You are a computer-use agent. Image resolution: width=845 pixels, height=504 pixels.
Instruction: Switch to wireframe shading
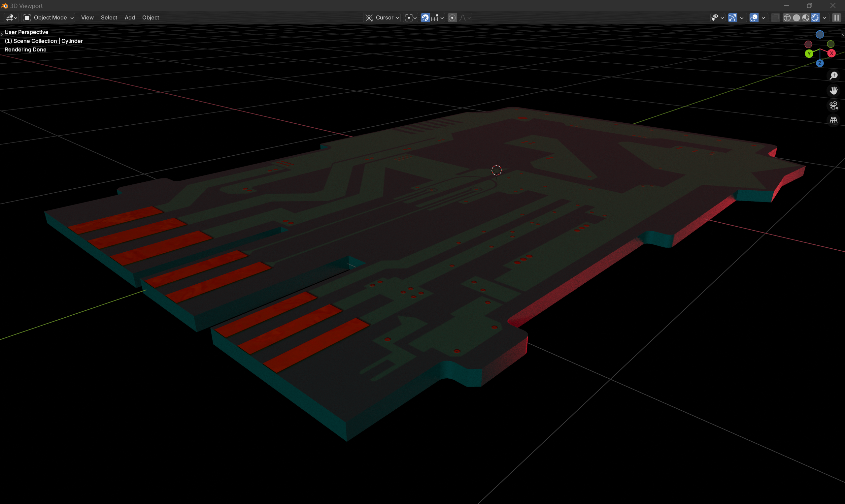click(787, 18)
